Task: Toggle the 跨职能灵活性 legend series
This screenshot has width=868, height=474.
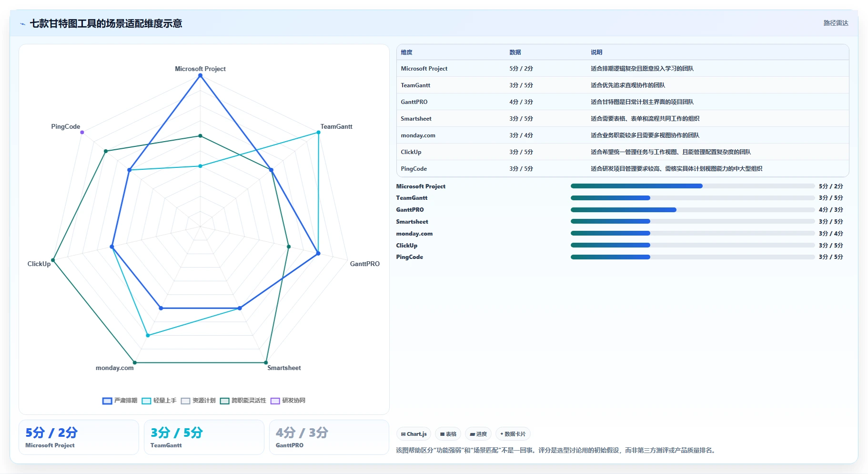Action: pyautogui.click(x=243, y=401)
